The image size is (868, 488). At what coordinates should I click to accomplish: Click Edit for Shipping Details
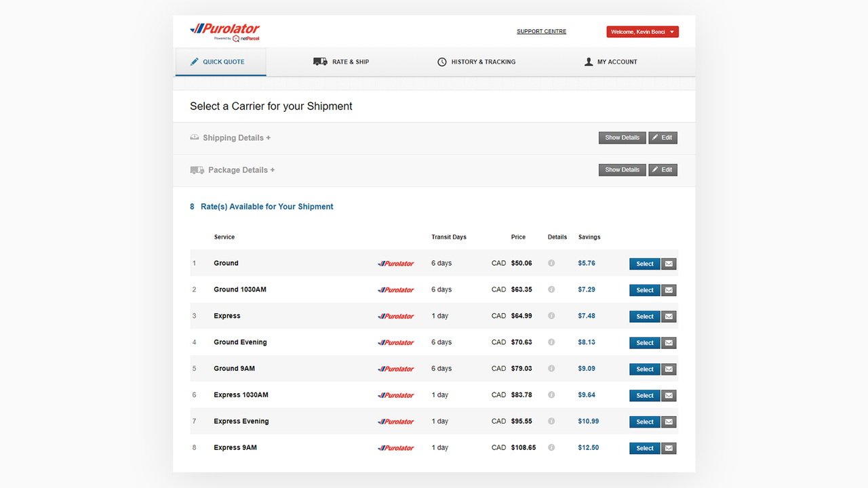click(663, 138)
